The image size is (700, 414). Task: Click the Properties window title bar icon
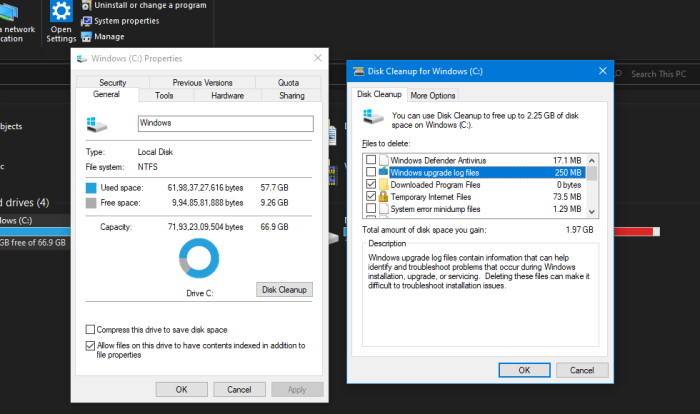pos(82,59)
